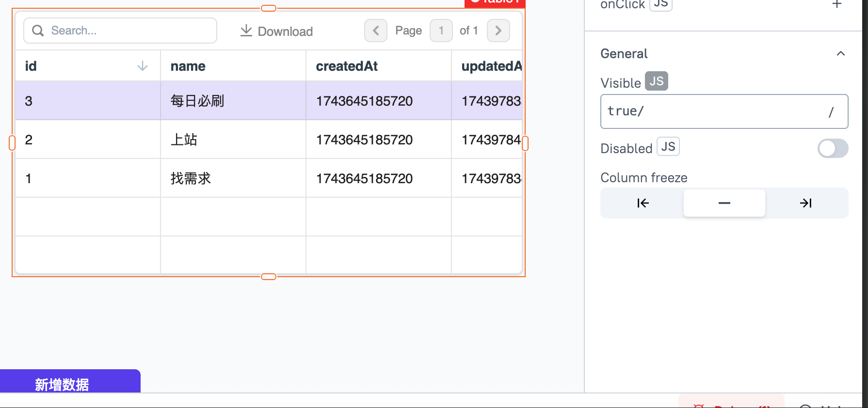Click the Visible true/ input field

pyautogui.click(x=724, y=111)
